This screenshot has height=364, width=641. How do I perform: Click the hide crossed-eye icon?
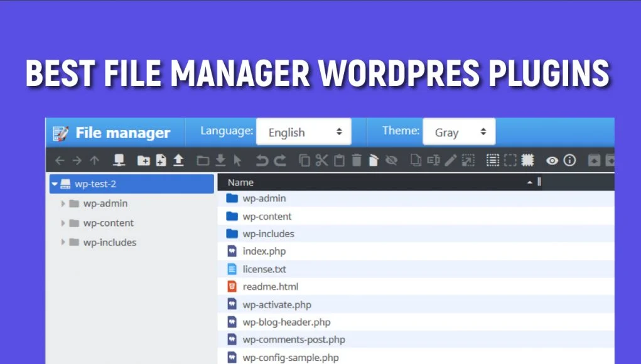pyautogui.click(x=391, y=161)
